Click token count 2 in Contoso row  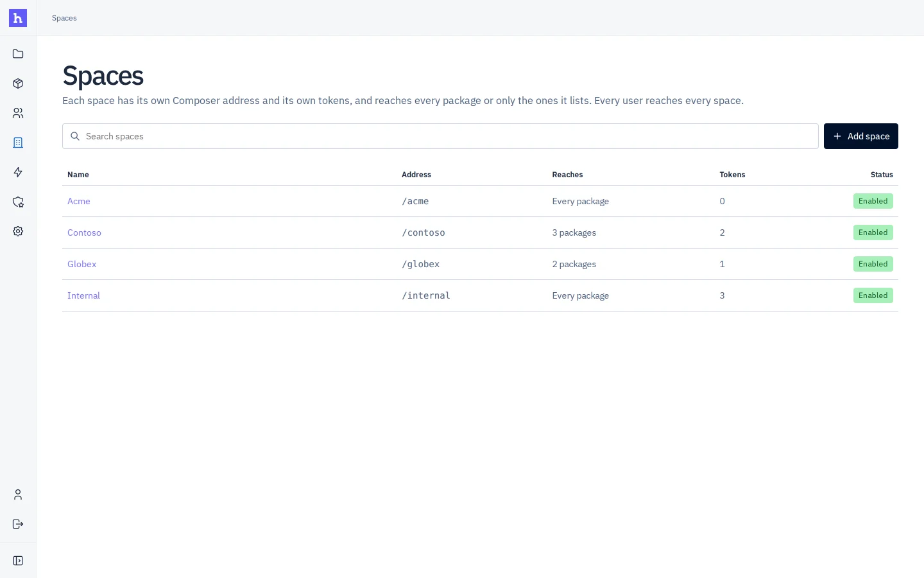coord(723,232)
